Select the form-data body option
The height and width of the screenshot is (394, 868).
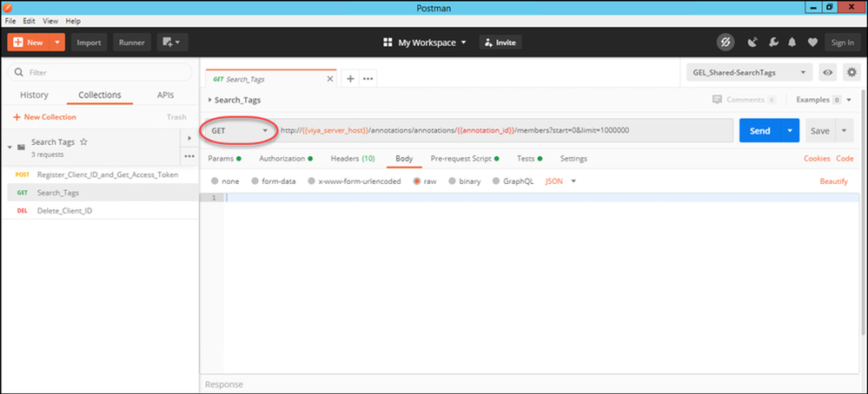(x=255, y=181)
